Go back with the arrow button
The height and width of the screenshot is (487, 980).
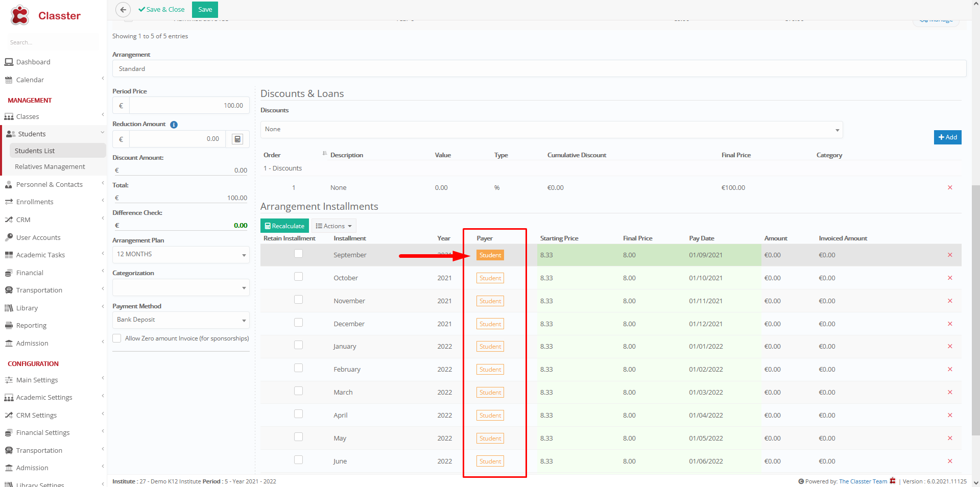pyautogui.click(x=123, y=10)
